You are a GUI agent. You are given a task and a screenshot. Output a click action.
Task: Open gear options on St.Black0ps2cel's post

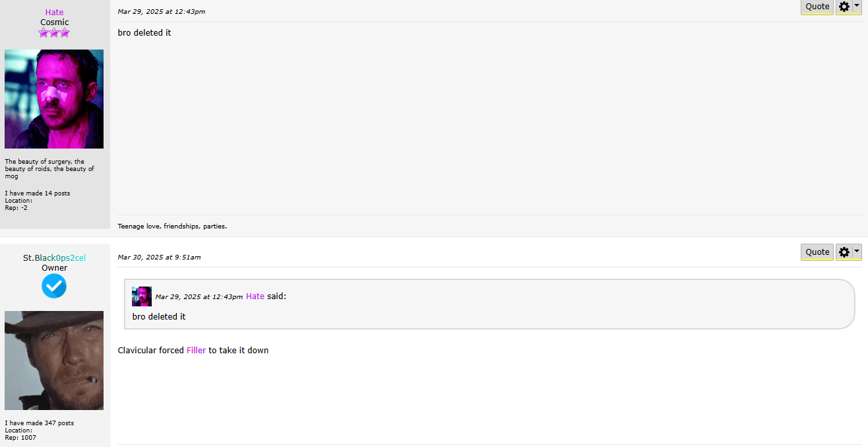pyautogui.click(x=844, y=252)
